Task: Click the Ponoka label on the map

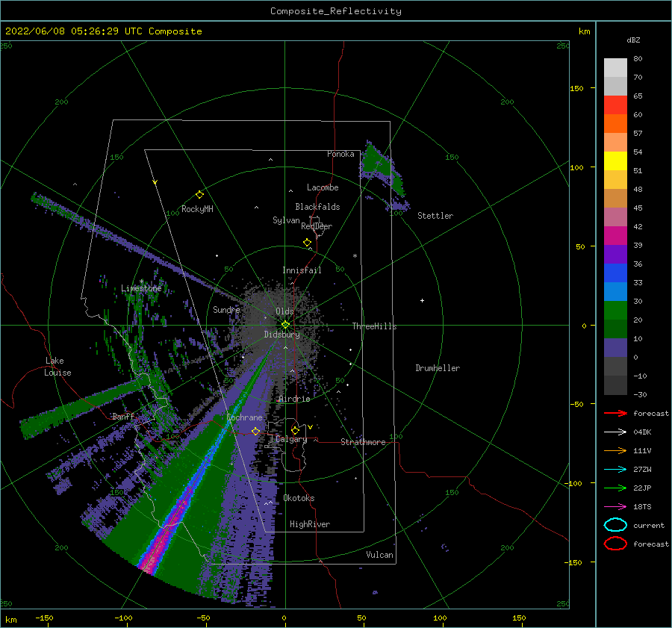Action: click(x=340, y=154)
